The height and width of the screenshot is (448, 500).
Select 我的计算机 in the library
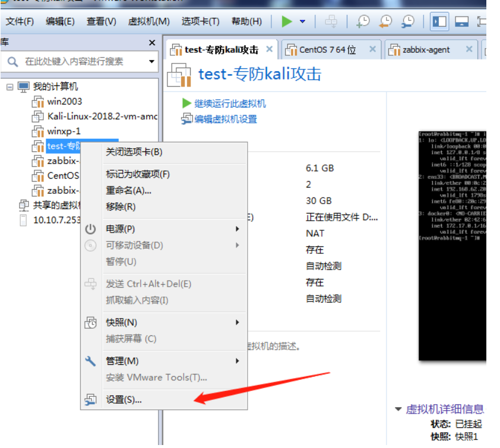[x=55, y=87]
